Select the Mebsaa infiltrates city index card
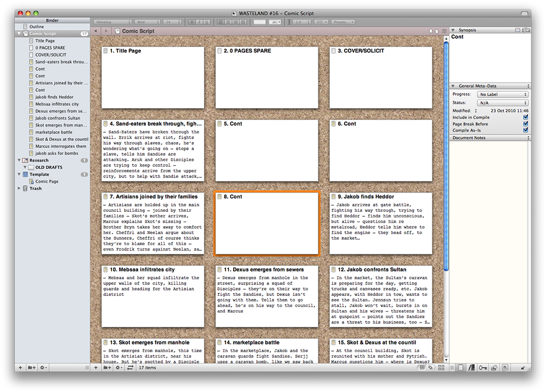Image resolution: width=546 pixels, height=392 pixels. 152,295
